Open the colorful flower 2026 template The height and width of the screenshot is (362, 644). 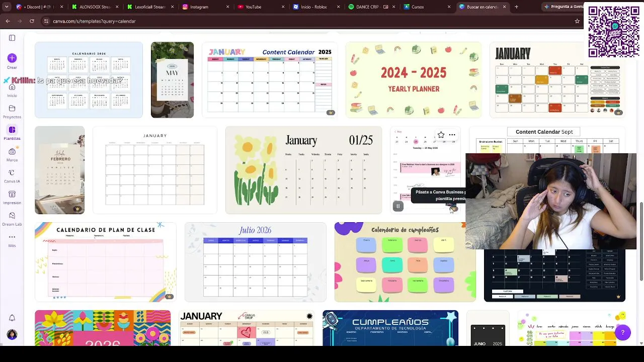(x=103, y=328)
